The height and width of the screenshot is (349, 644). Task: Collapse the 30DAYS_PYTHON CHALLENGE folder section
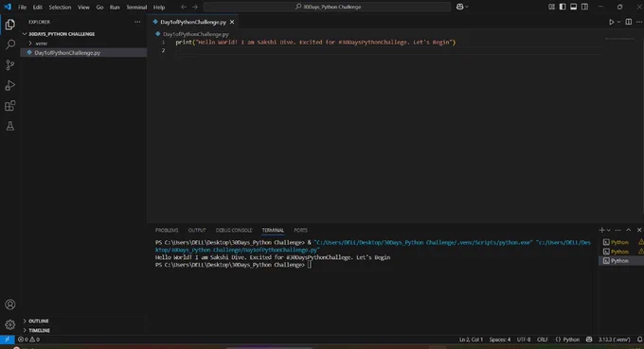point(83,34)
